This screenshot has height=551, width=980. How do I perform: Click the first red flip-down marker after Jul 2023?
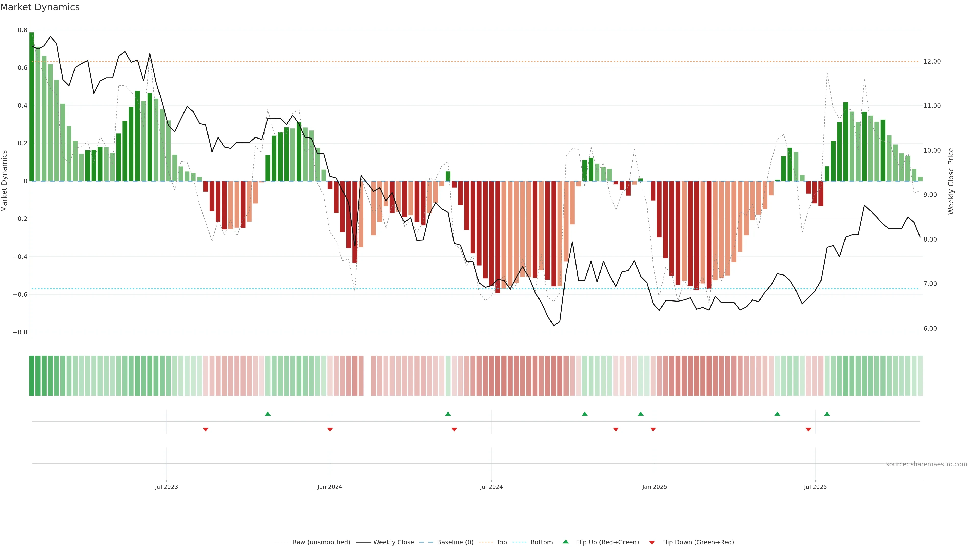pyautogui.click(x=206, y=429)
